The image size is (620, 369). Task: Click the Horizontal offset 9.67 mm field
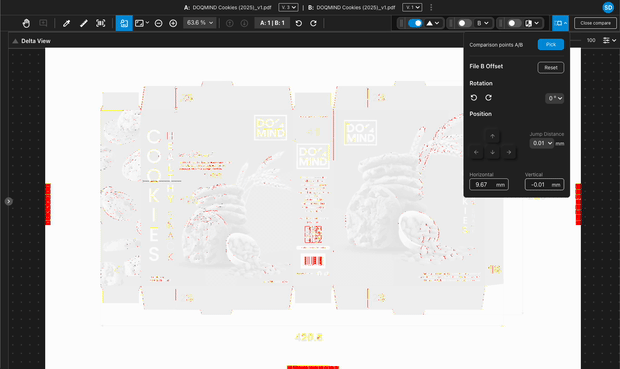pos(489,184)
